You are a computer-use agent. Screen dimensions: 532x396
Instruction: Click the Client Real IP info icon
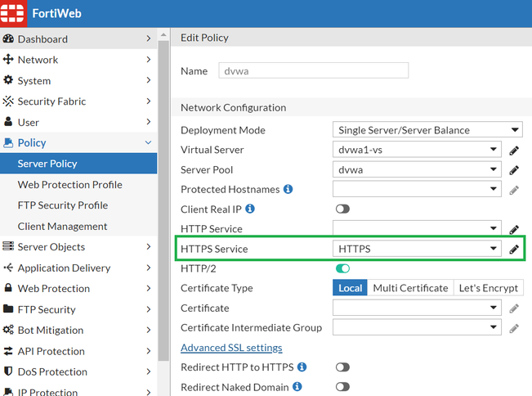pyautogui.click(x=250, y=209)
